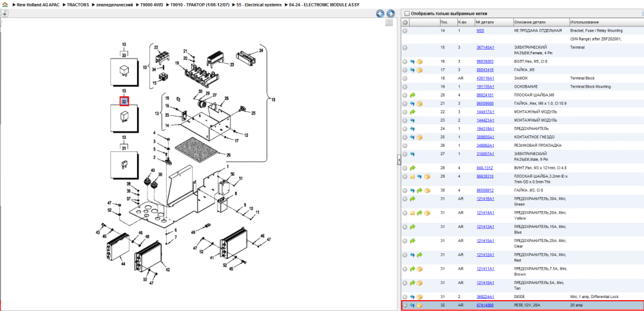The image size is (644, 311).
Task: Select callout 26 on the diagram
Action: [229, 155]
